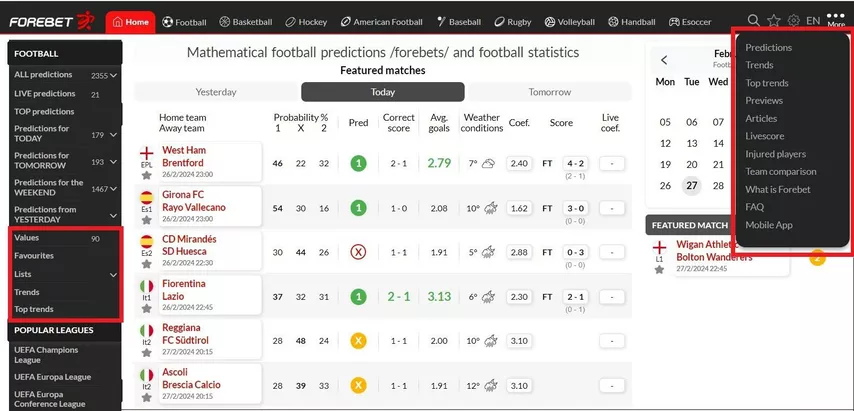
Task: Select Injured players in More menu
Action: point(775,154)
